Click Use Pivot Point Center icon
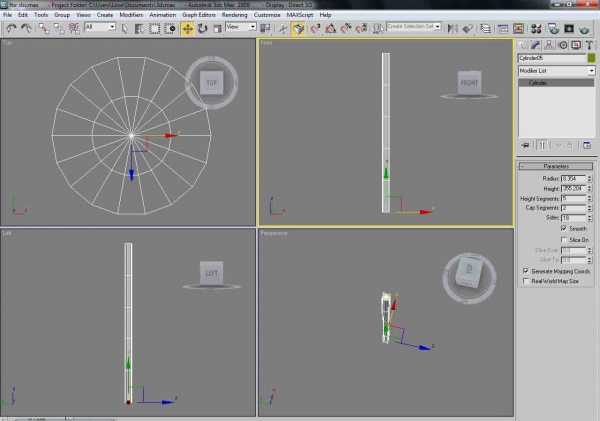Screen dimensions: 600x421 265,29
